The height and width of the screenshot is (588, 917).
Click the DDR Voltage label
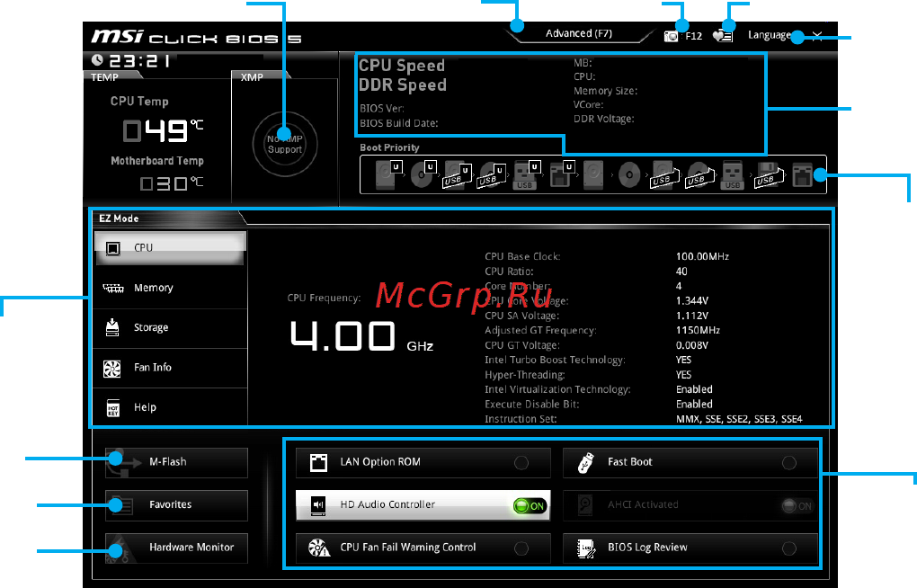point(603,119)
